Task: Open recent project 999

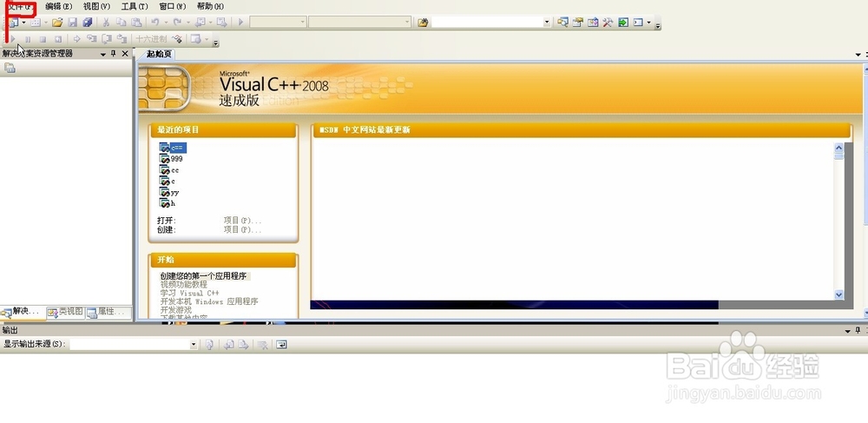Action: point(171,159)
